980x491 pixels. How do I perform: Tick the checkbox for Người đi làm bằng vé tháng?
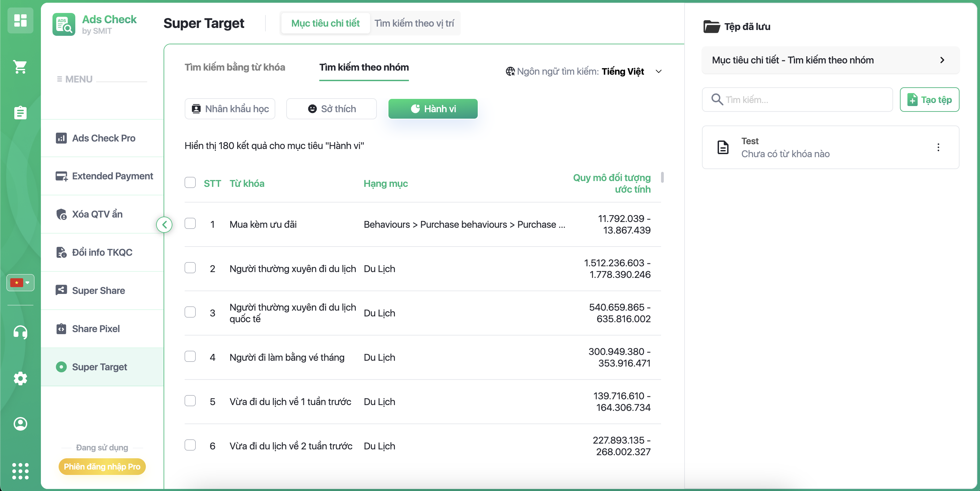(190, 357)
